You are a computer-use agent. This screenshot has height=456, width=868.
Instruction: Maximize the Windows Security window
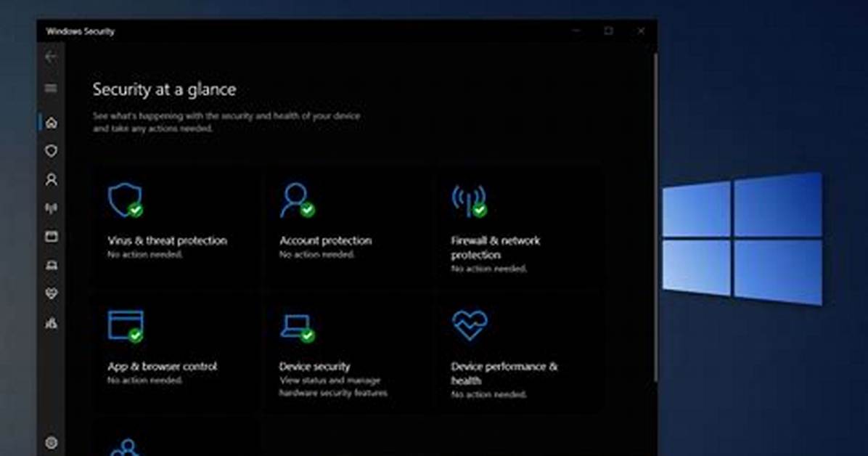608,30
